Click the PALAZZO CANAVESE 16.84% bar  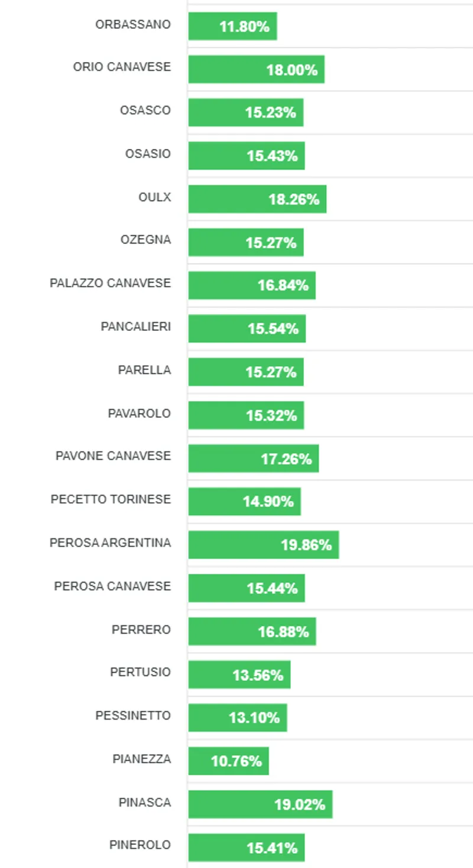click(252, 285)
